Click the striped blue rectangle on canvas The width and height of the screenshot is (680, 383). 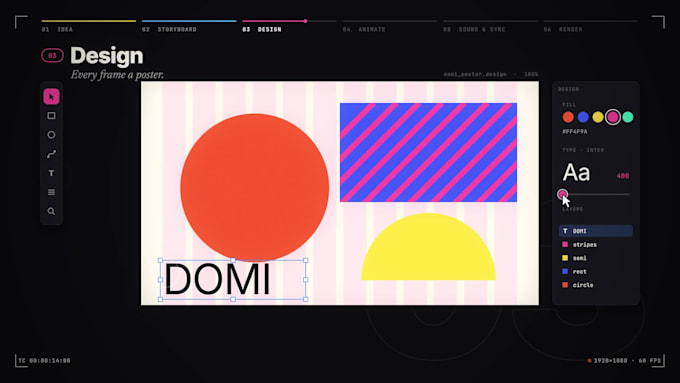(428, 152)
